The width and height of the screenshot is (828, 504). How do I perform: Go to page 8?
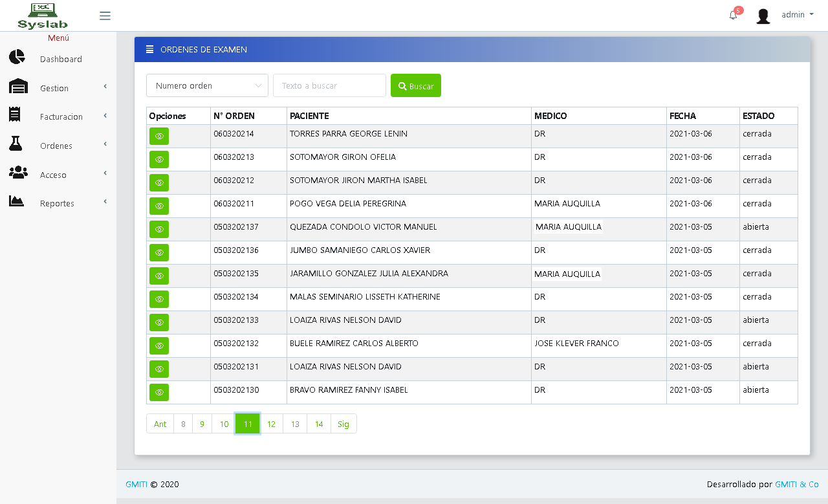[183, 424]
